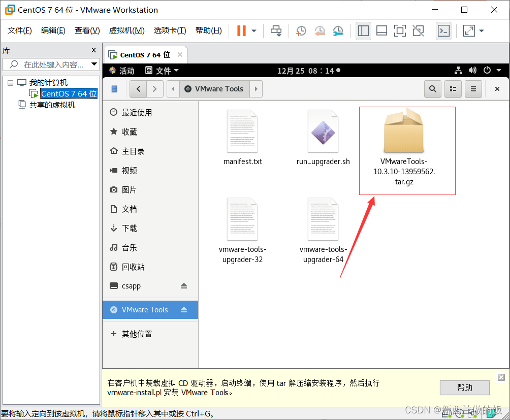This screenshot has height=420, width=510.
Task: Search files with the magnifier button
Action: pyautogui.click(x=433, y=89)
